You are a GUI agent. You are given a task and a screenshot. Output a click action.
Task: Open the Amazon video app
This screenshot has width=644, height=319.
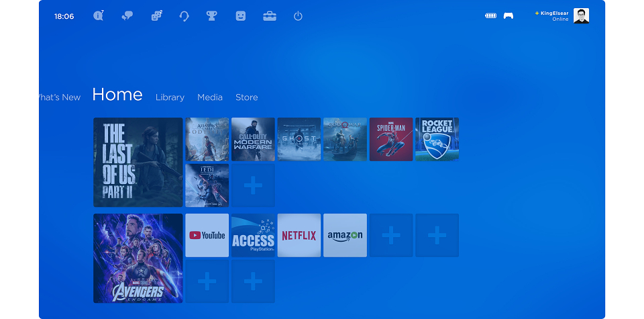pyautogui.click(x=345, y=235)
